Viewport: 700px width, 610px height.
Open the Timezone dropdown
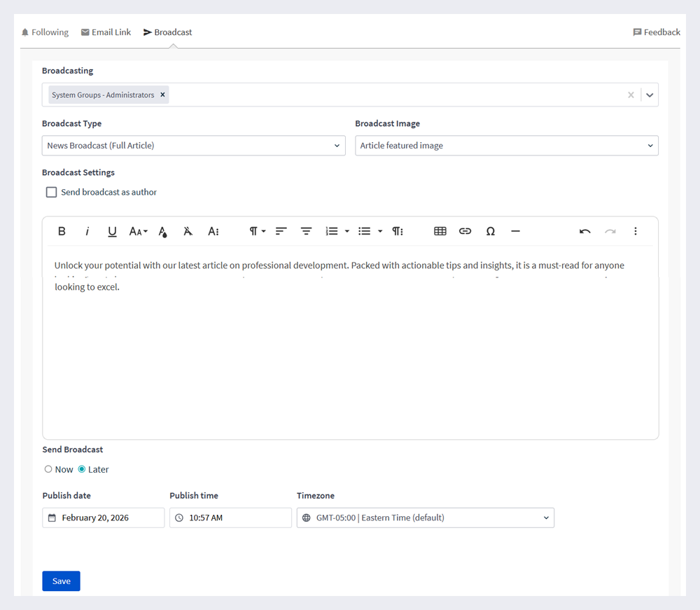coord(426,518)
